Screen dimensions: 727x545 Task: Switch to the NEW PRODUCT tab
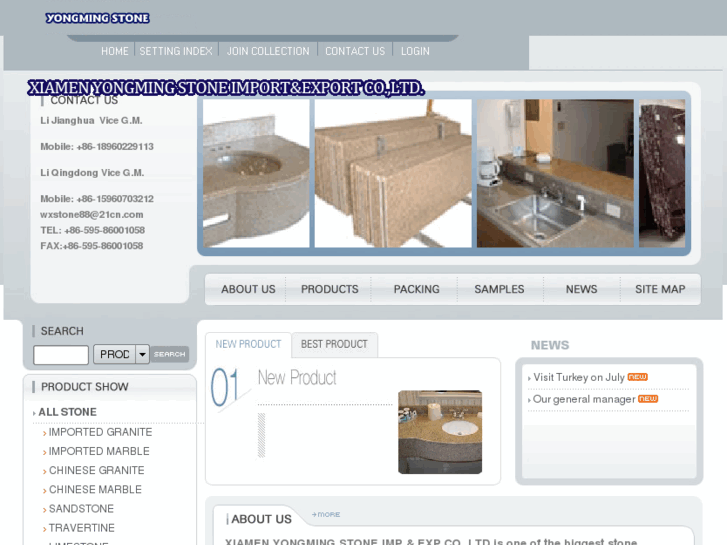pos(248,344)
